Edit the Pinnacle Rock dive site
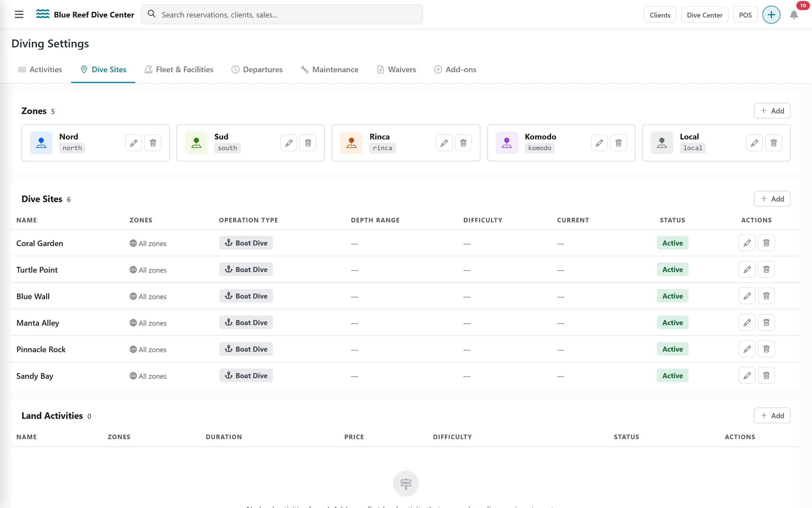812x508 pixels. coord(747,349)
